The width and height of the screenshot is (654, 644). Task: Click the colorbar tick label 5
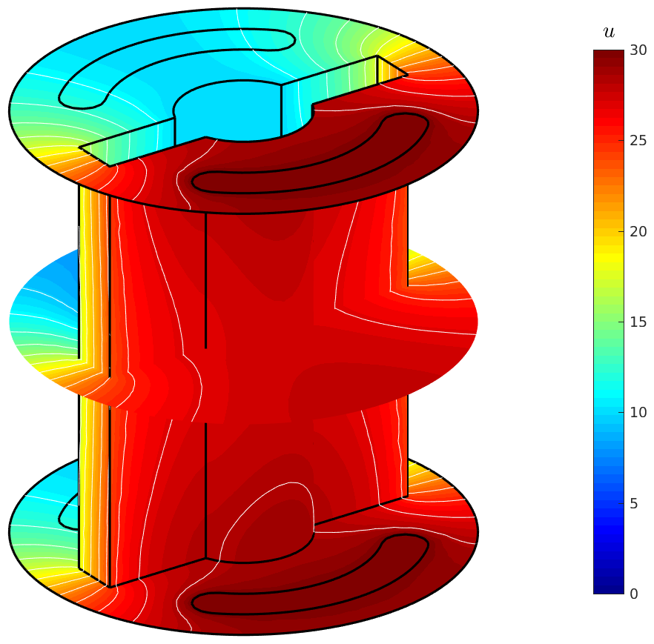(x=634, y=503)
